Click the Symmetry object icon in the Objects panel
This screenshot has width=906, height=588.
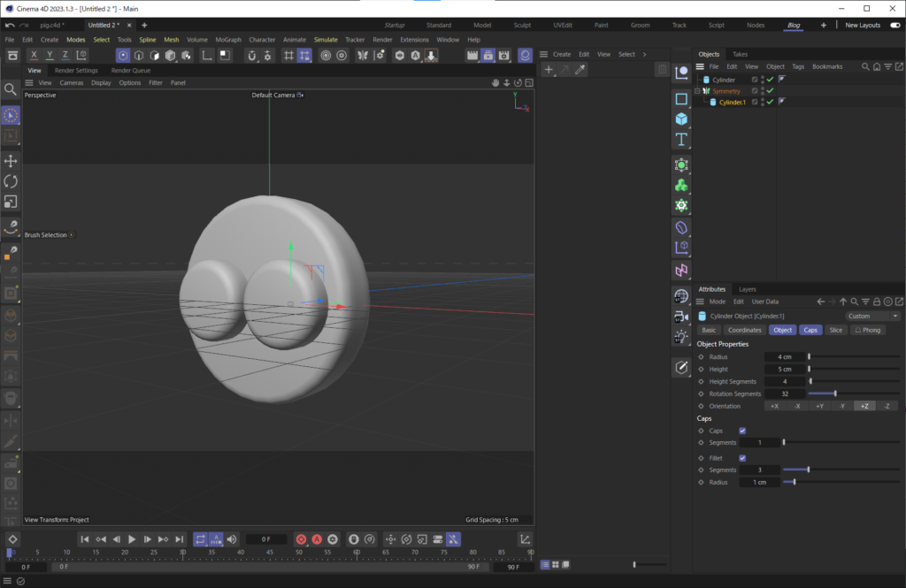[x=705, y=90]
